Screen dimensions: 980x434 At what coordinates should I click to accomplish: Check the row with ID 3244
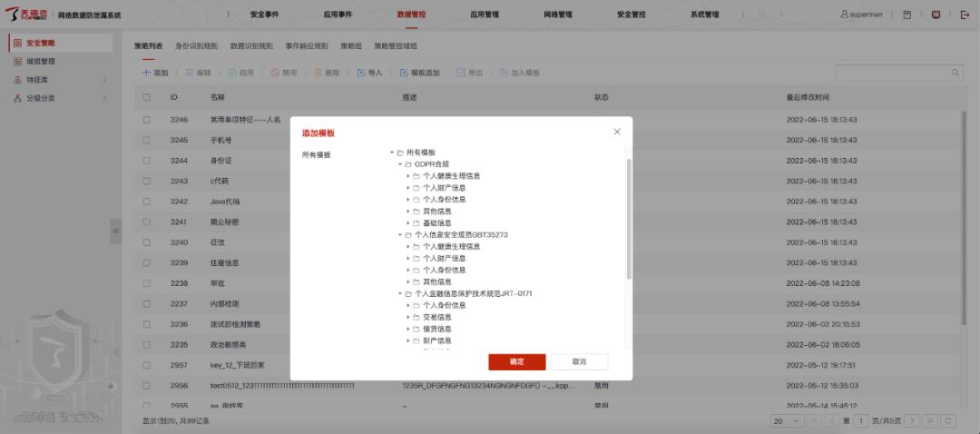(146, 161)
